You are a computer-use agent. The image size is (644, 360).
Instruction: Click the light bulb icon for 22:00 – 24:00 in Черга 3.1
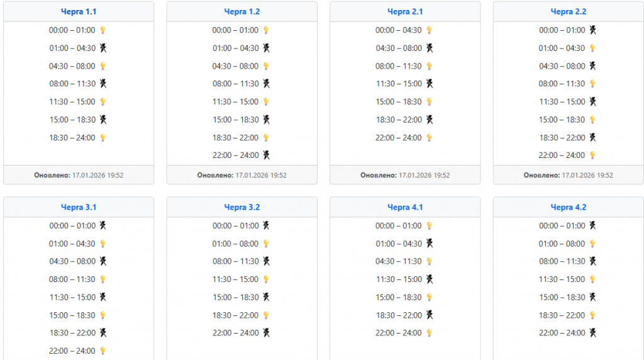click(x=103, y=351)
